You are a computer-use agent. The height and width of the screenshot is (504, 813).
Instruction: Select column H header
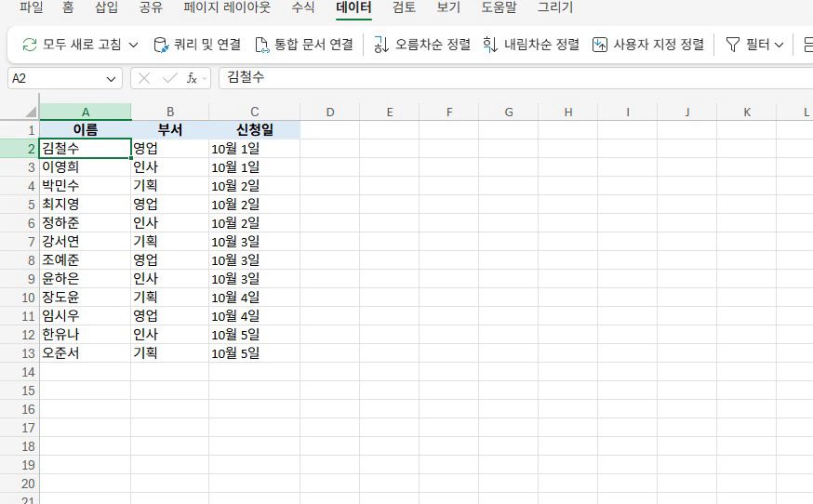click(568, 112)
